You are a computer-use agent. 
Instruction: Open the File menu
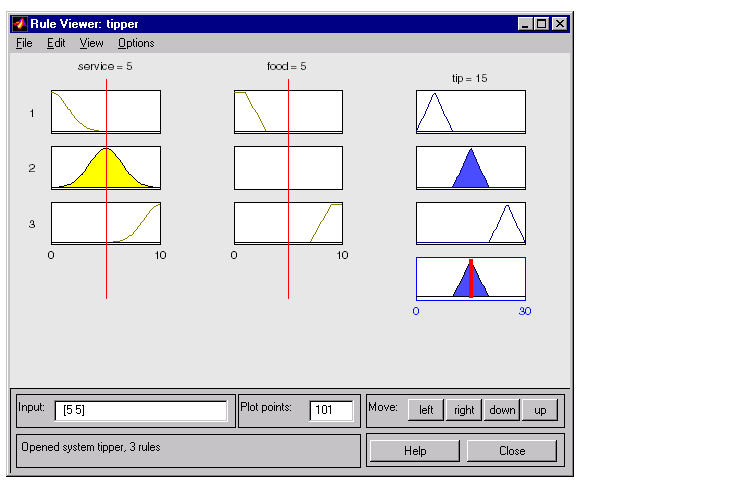point(24,43)
